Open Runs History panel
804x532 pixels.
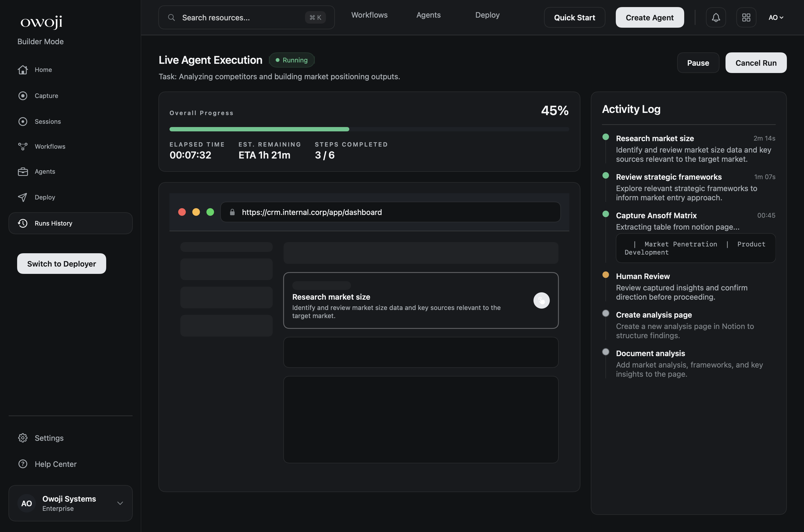(x=53, y=223)
